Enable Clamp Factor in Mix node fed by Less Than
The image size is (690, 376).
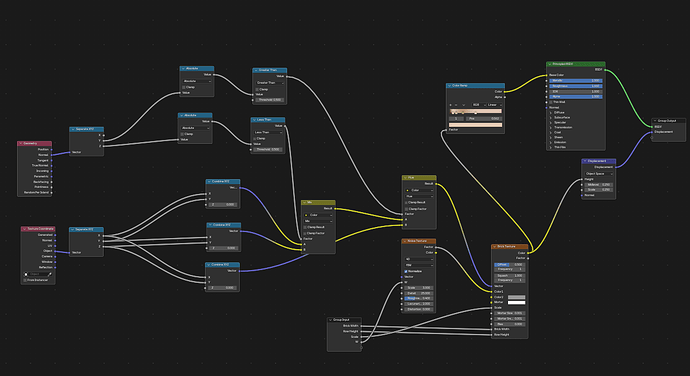305,233
